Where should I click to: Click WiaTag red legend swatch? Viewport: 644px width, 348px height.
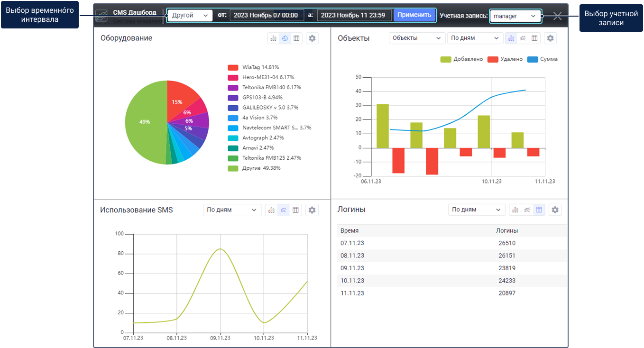pos(233,67)
